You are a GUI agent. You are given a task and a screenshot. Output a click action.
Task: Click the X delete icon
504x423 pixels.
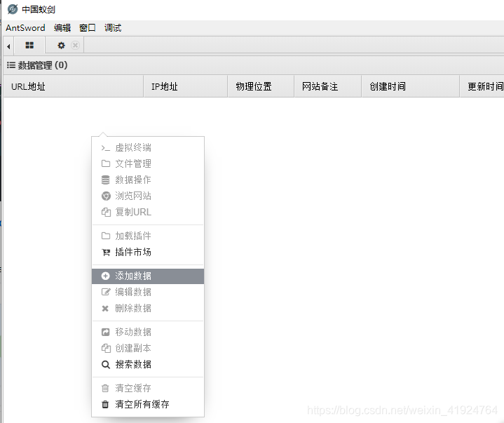coord(105,309)
